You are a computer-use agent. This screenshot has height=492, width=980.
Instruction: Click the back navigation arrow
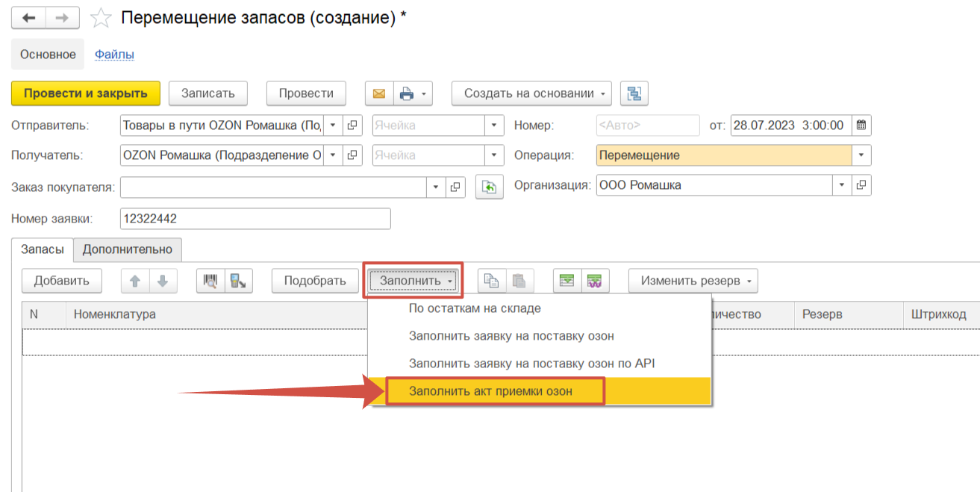tap(29, 17)
